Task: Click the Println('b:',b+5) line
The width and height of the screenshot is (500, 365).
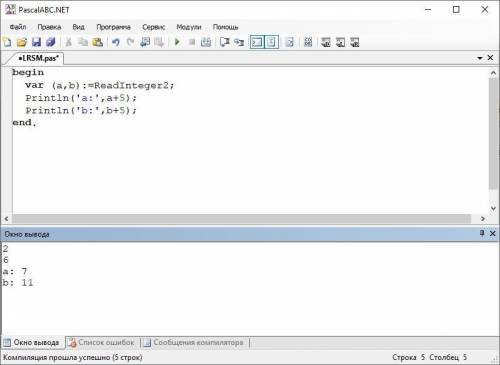Action: click(x=81, y=110)
